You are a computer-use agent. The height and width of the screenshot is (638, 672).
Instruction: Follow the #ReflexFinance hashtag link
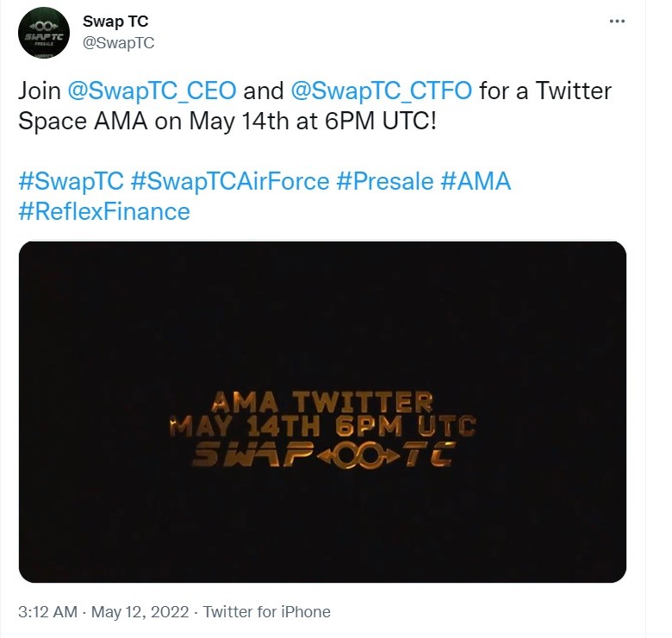click(104, 211)
